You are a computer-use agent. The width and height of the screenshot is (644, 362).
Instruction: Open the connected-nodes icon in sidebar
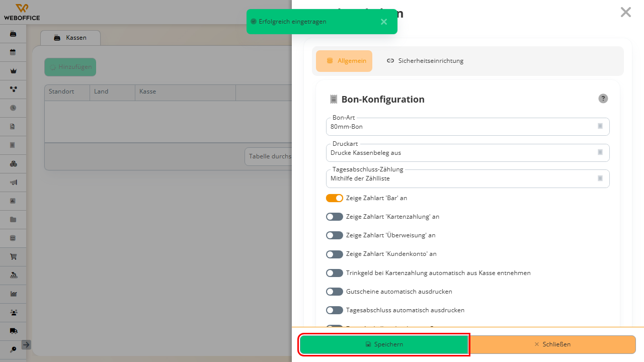[13, 89]
